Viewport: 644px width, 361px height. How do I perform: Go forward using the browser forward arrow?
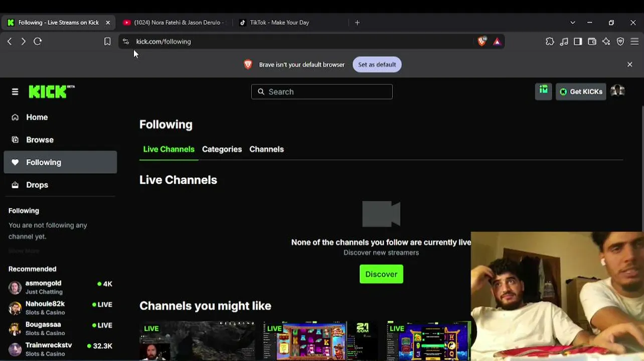click(23, 42)
